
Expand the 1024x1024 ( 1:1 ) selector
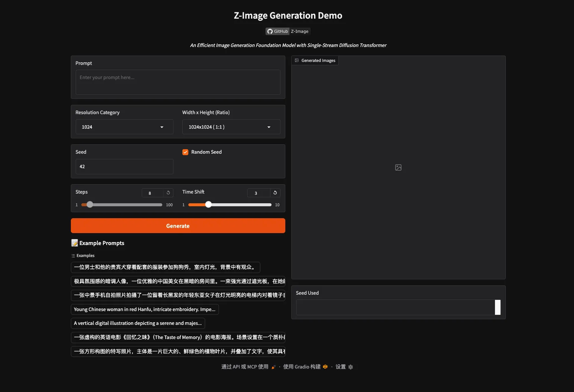pyautogui.click(x=231, y=127)
